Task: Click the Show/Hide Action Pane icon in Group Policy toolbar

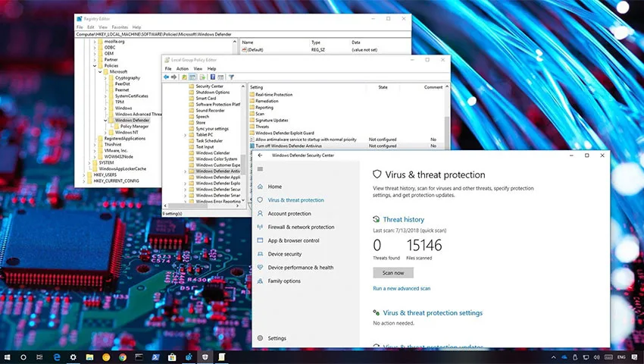Action: click(220, 77)
